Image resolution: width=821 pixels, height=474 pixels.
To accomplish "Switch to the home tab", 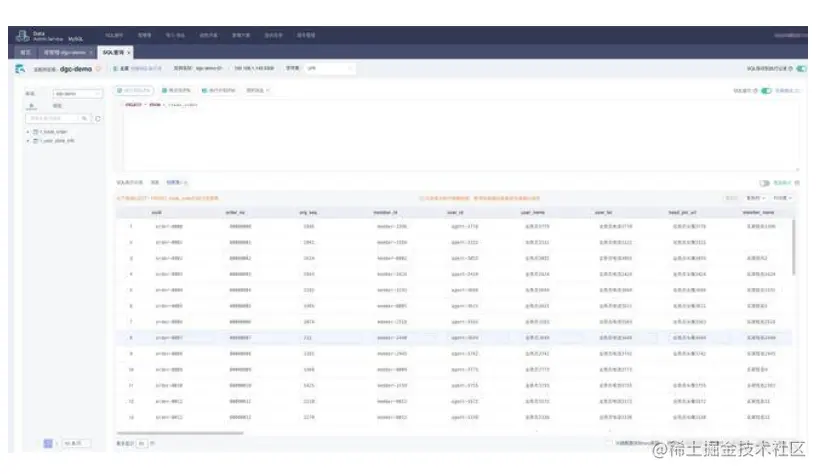I will pyautogui.click(x=25, y=52).
